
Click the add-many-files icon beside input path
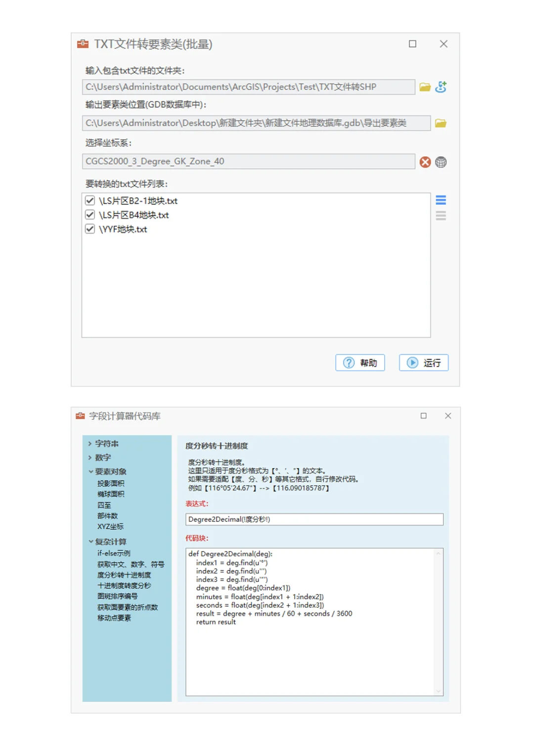tap(442, 87)
